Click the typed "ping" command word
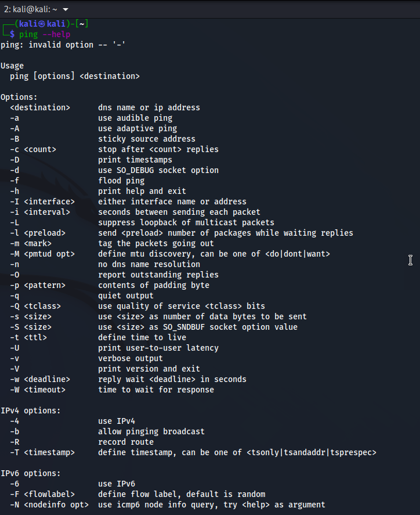Viewport: 420px width, 515px height. pos(28,34)
